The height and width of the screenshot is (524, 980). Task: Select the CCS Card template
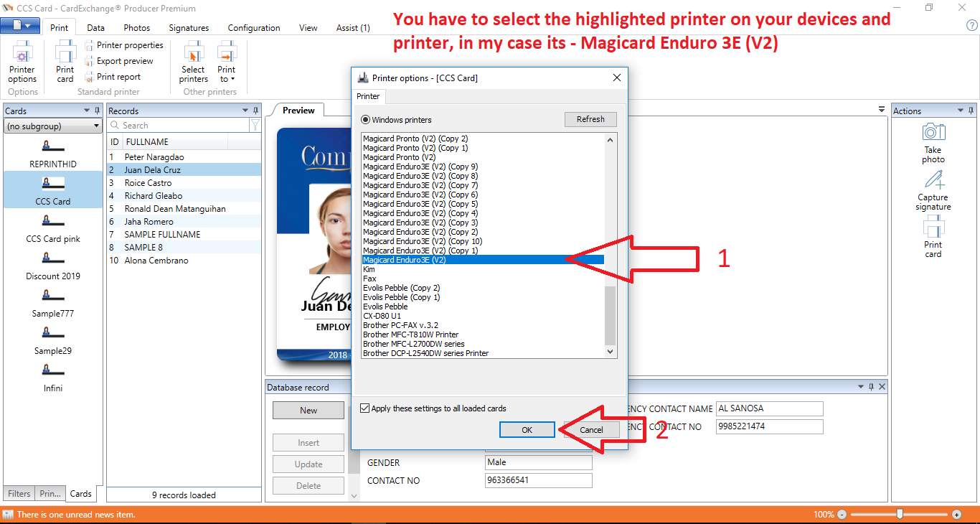coord(53,191)
